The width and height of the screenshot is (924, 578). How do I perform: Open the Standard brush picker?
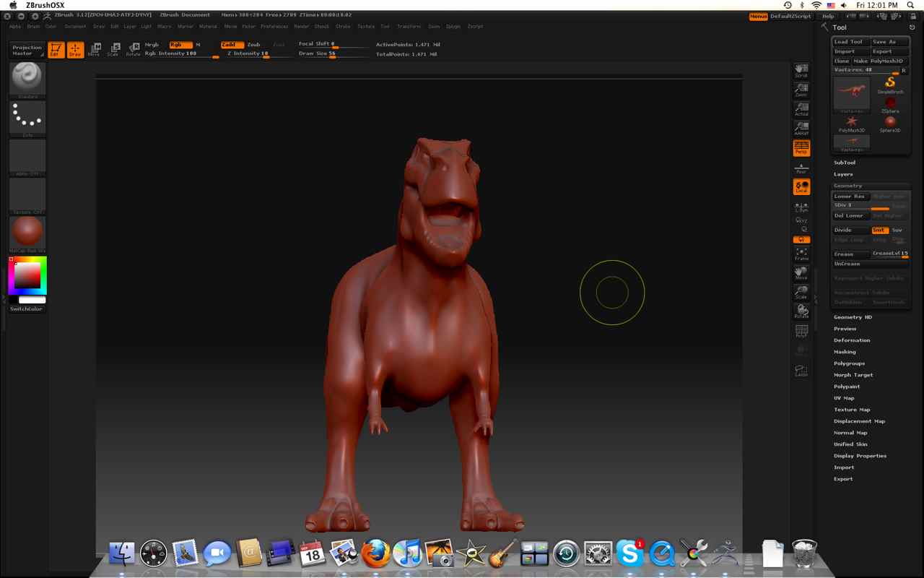(27, 80)
